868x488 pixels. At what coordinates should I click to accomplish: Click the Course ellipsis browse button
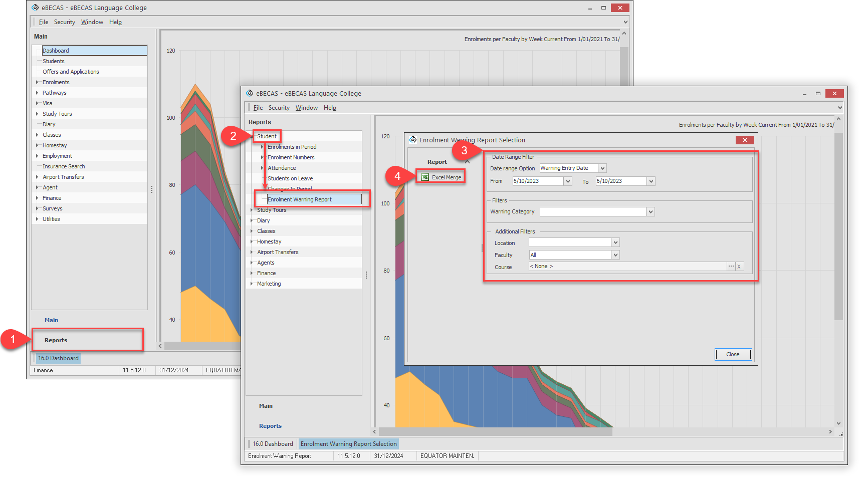coord(731,267)
